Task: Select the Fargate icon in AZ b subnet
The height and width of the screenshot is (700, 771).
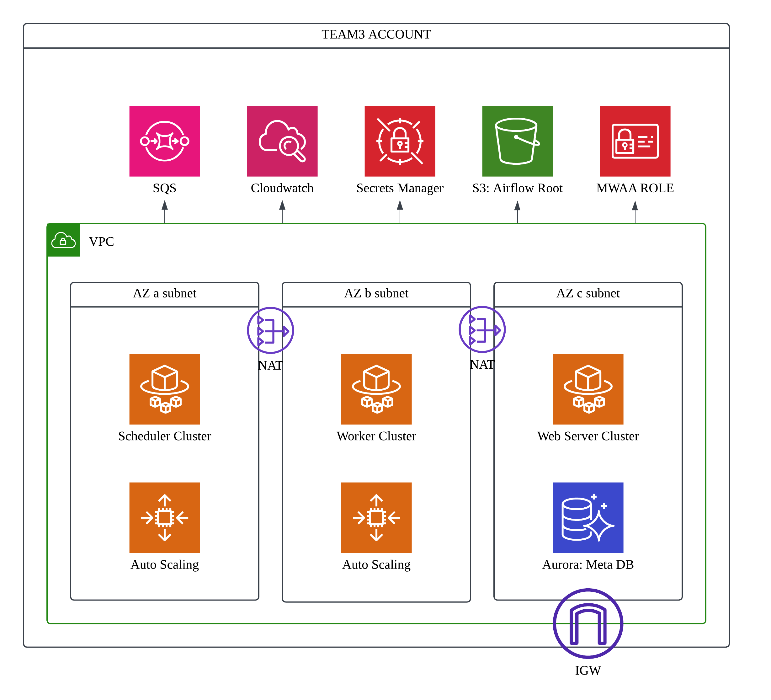Action: click(376, 389)
